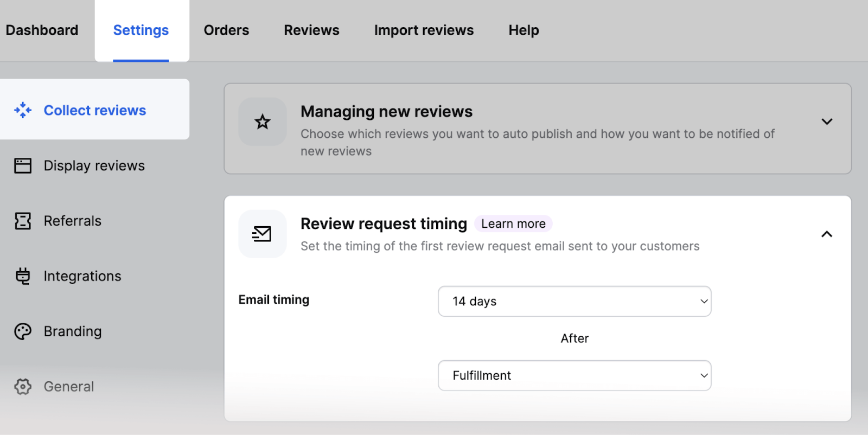Screen dimensions: 868x435
Task: Open the Fulfillment trigger dropdown
Action: click(x=574, y=375)
